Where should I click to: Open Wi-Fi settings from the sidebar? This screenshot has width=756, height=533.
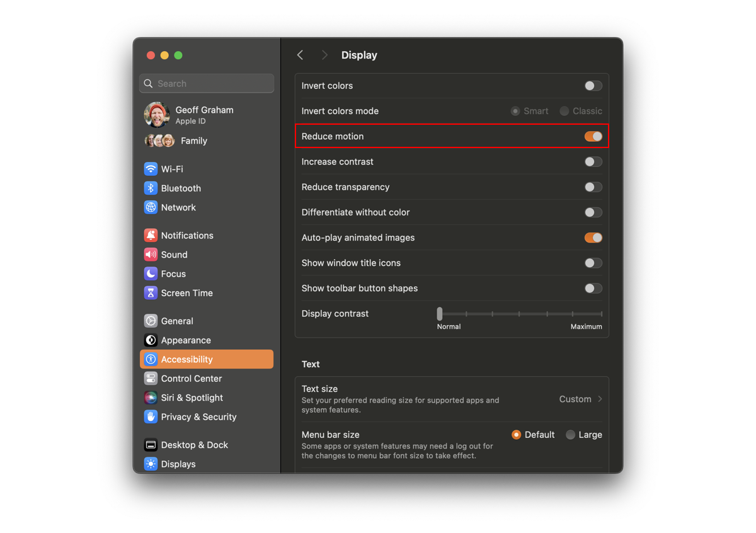171,169
